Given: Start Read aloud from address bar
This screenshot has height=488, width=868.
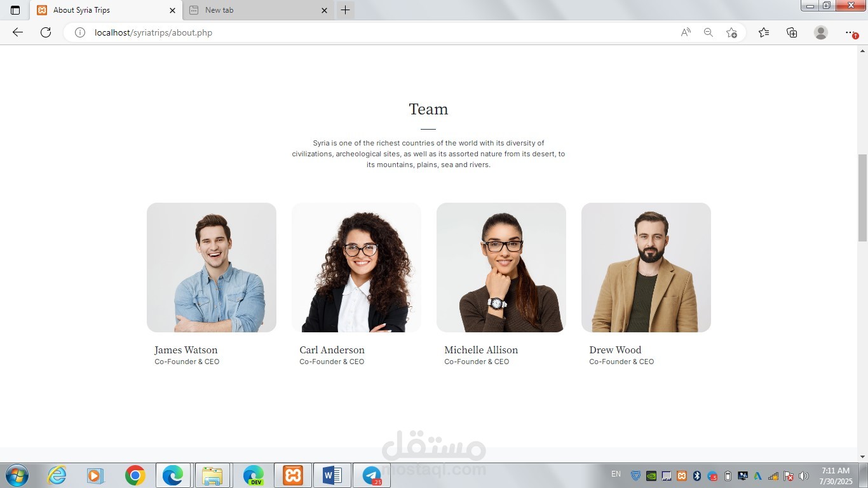Looking at the screenshot, I should [686, 32].
